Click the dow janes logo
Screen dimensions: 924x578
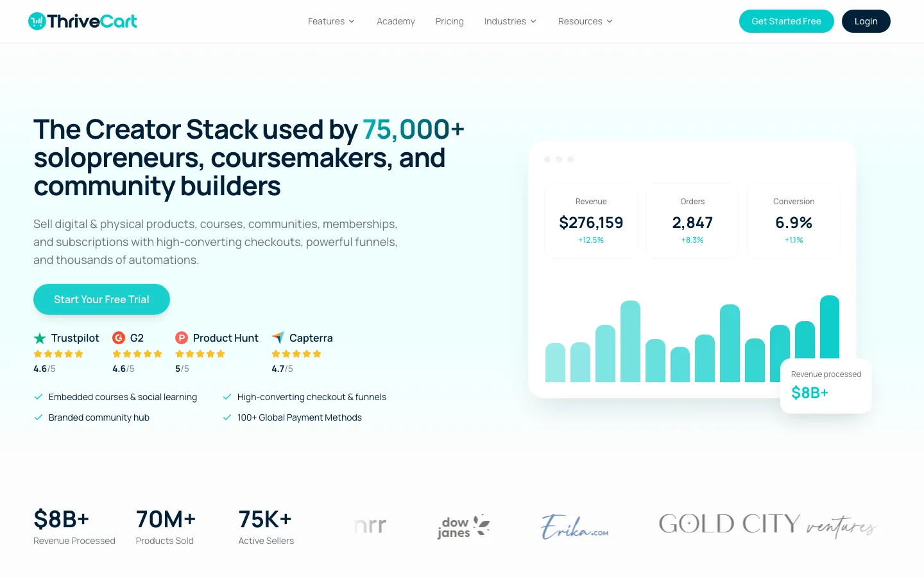463,527
